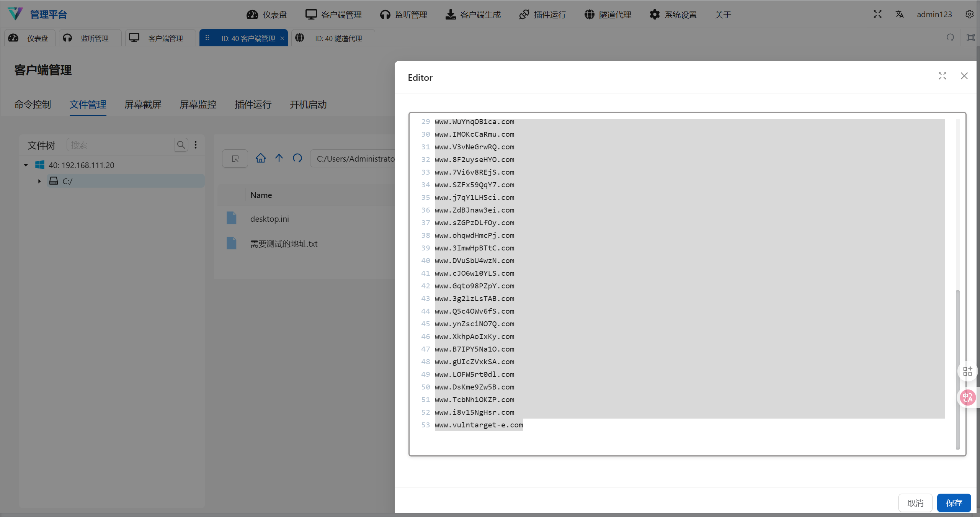Viewport: 980px width, 517px height.
Task: Select the 需要测试的地址.txt file
Action: point(284,244)
